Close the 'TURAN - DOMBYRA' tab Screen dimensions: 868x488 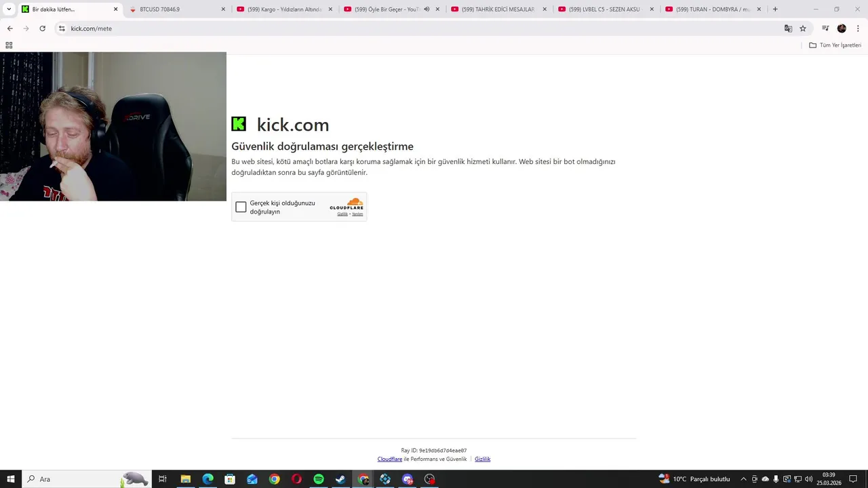pos(759,9)
